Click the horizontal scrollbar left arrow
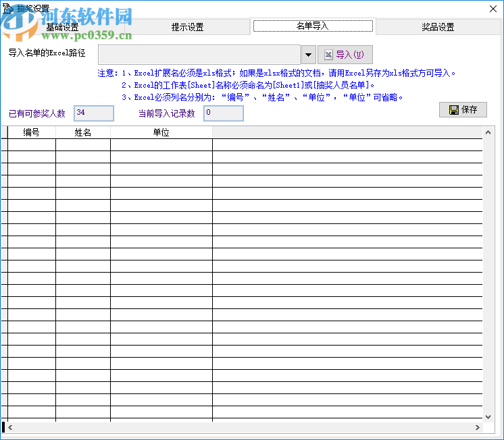The width and height of the screenshot is (504, 440). (x=10, y=427)
